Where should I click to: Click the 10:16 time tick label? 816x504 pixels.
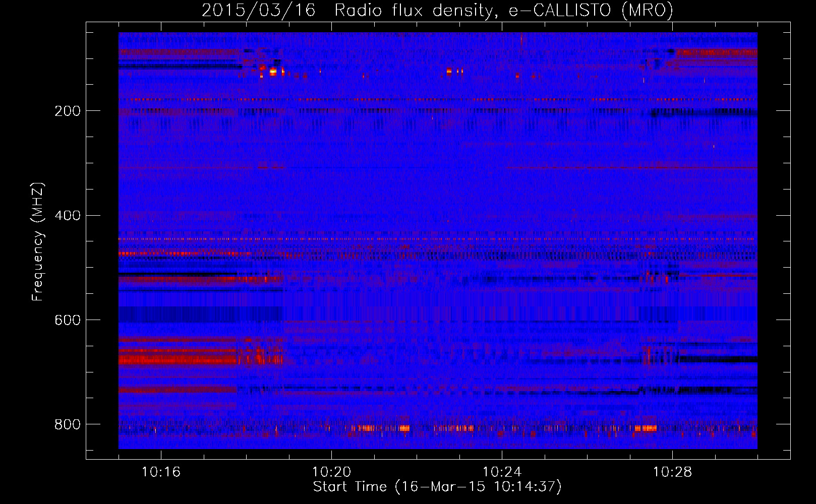click(161, 472)
